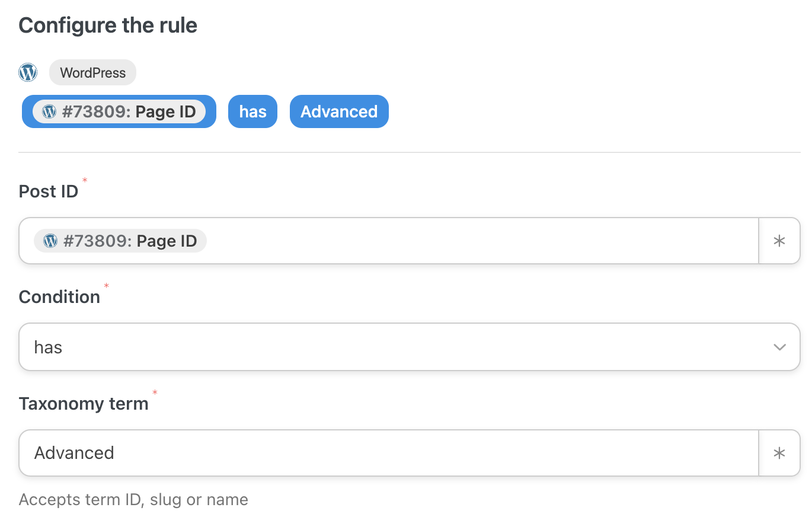Image resolution: width=812 pixels, height=517 pixels.
Task: Click the "Post ID" field label
Action: pos(49,192)
